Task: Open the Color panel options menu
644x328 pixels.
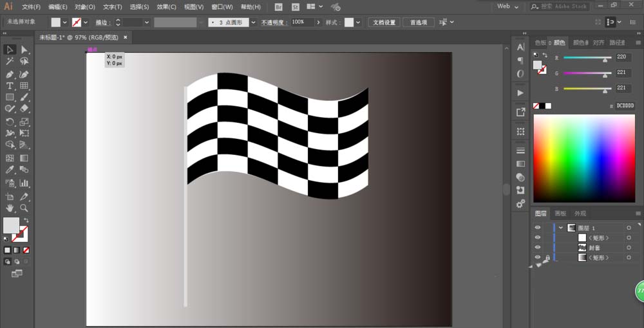Action: click(x=638, y=42)
